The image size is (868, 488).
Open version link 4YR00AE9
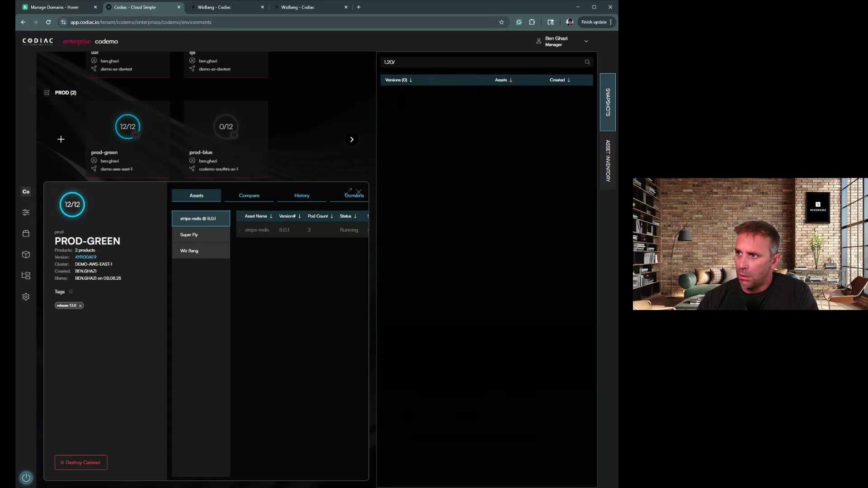85,257
